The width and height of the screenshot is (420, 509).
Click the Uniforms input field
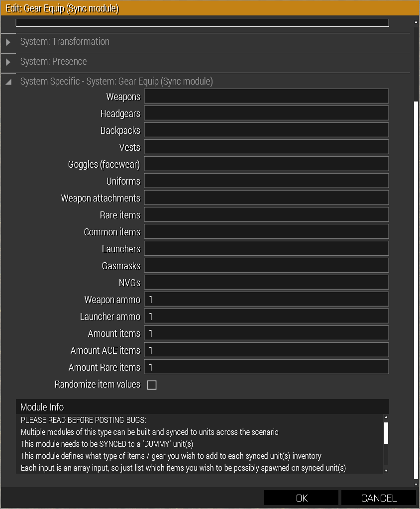point(266,181)
